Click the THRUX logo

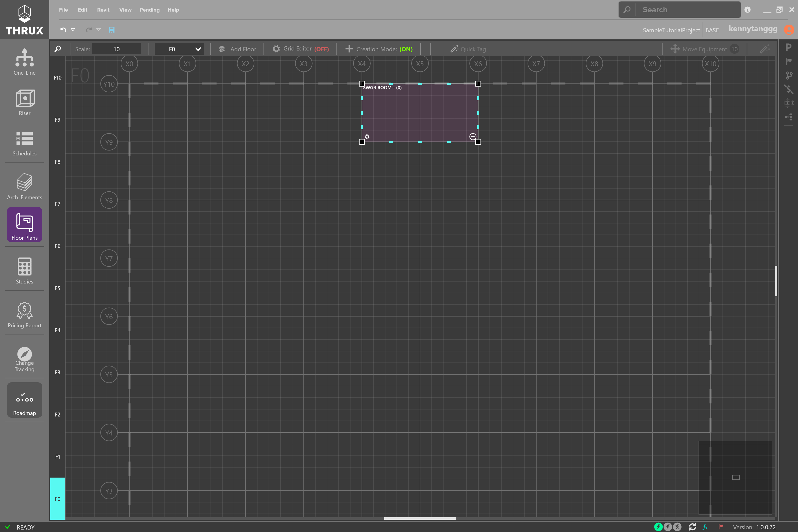coord(24,20)
